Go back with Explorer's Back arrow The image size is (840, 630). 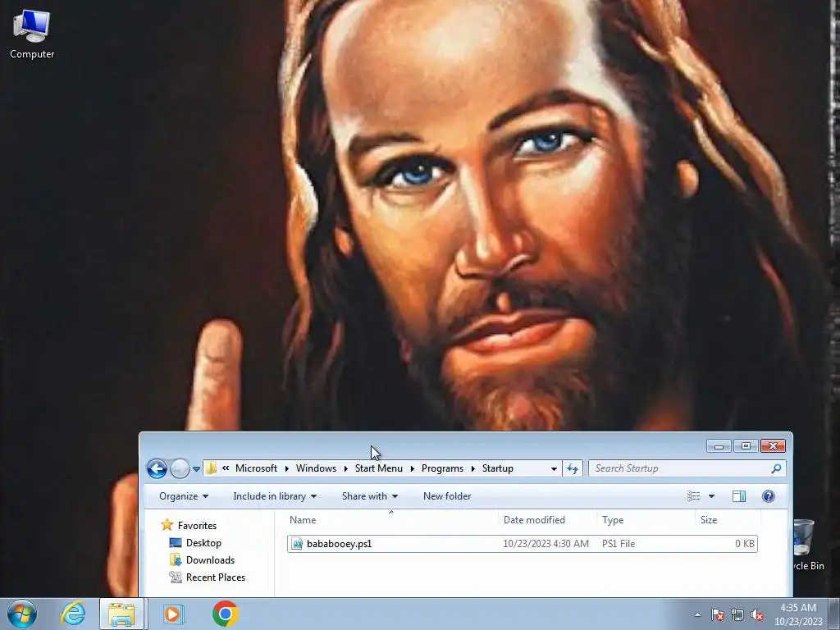tap(157, 468)
